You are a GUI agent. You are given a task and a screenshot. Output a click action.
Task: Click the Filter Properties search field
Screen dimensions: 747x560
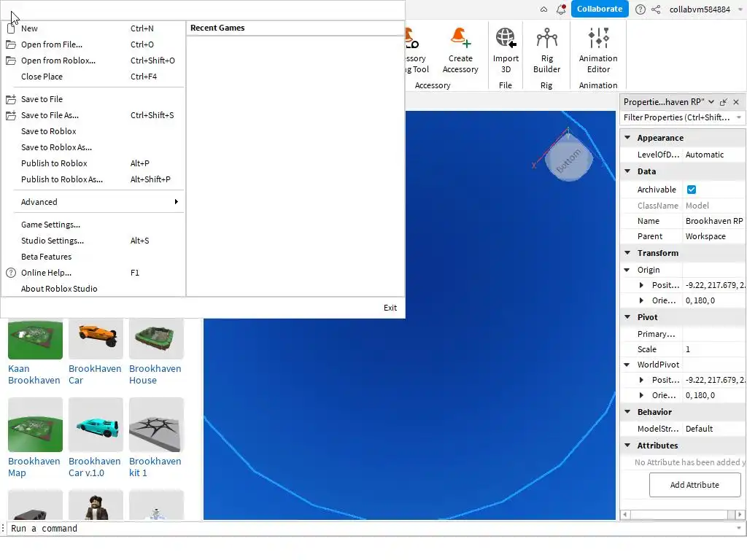tap(676, 117)
